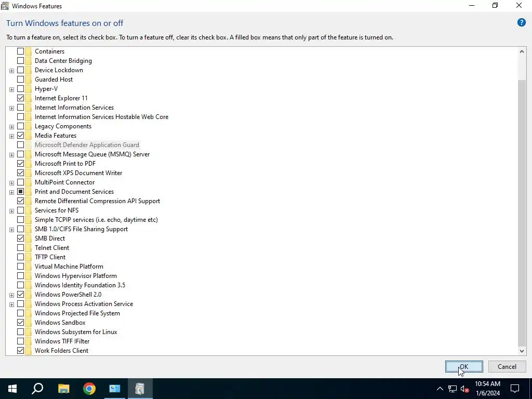Viewport: 532px width, 399px height.
Task: Confirm changes with OK button
Action: pos(464,366)
